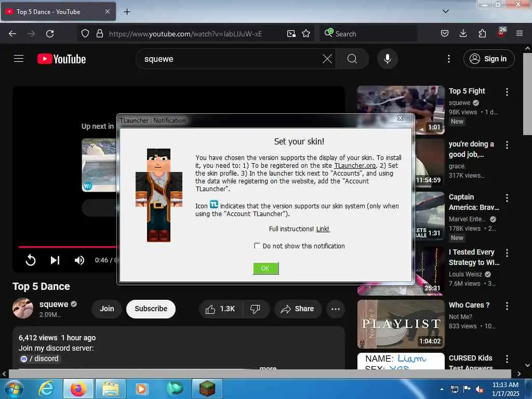Share the Top 5 Dance video
Viewport: 532px width, 399px height.
[x=298, y=309]
